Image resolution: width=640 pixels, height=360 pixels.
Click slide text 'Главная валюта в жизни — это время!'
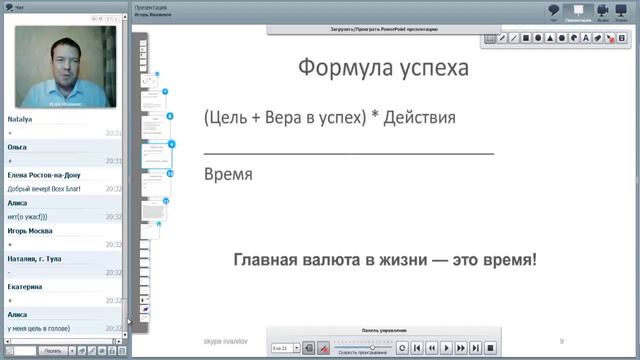click(385, 260)
